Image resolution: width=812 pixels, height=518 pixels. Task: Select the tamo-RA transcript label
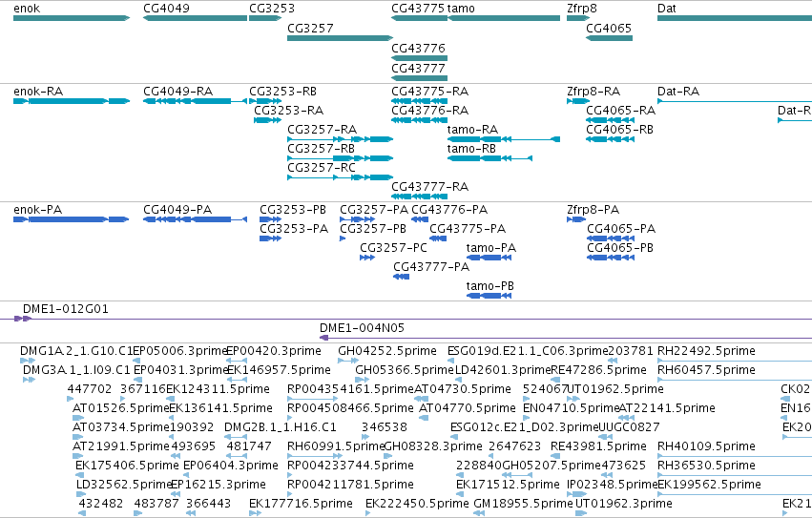[473, 130]
